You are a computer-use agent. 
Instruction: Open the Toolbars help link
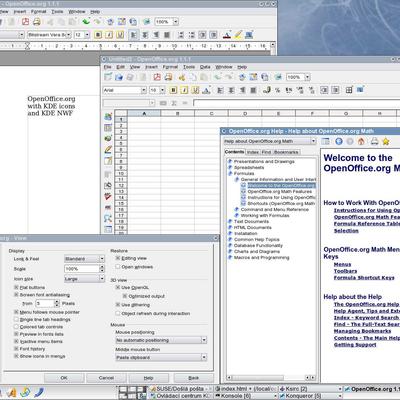coord(345,271)
